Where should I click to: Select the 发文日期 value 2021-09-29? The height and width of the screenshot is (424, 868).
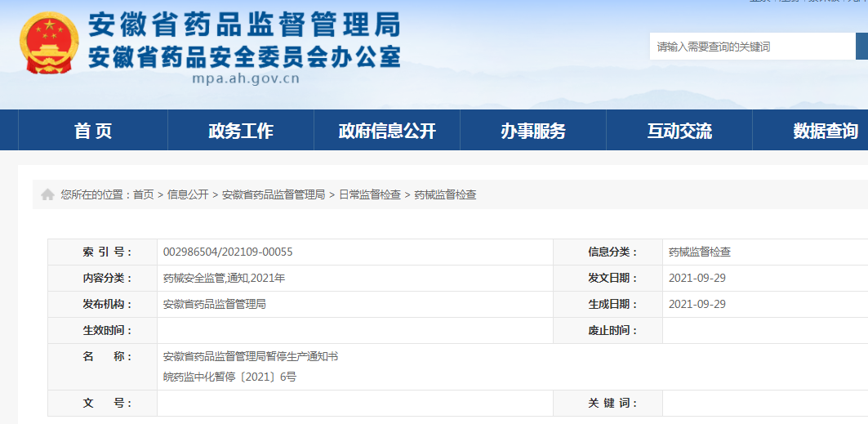coord(697,279)
